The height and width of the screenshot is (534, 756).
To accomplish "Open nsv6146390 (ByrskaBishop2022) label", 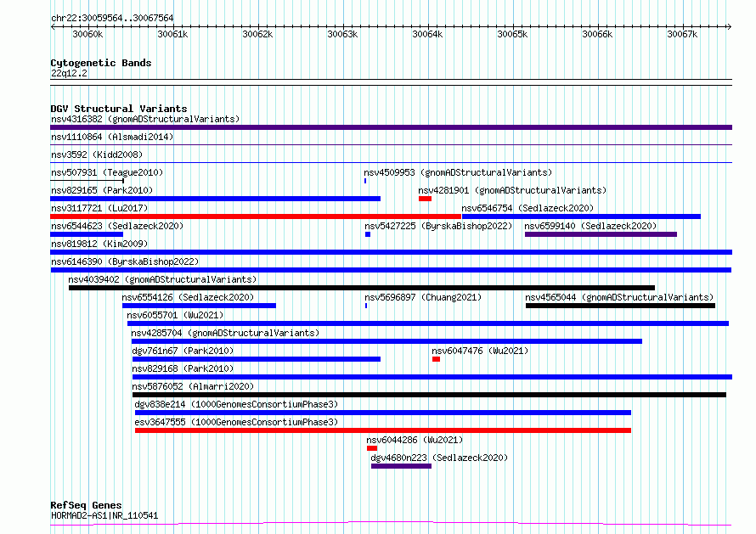I will click(125, 261).
